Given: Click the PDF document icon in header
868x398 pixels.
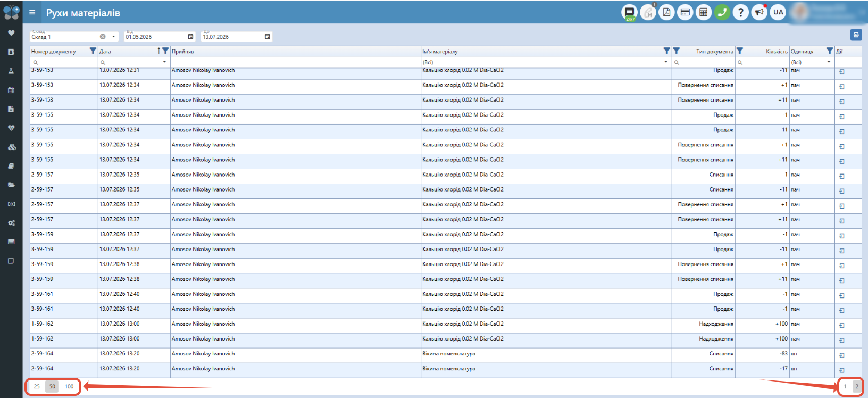Looking at the screenshot, I should [666, 12].
